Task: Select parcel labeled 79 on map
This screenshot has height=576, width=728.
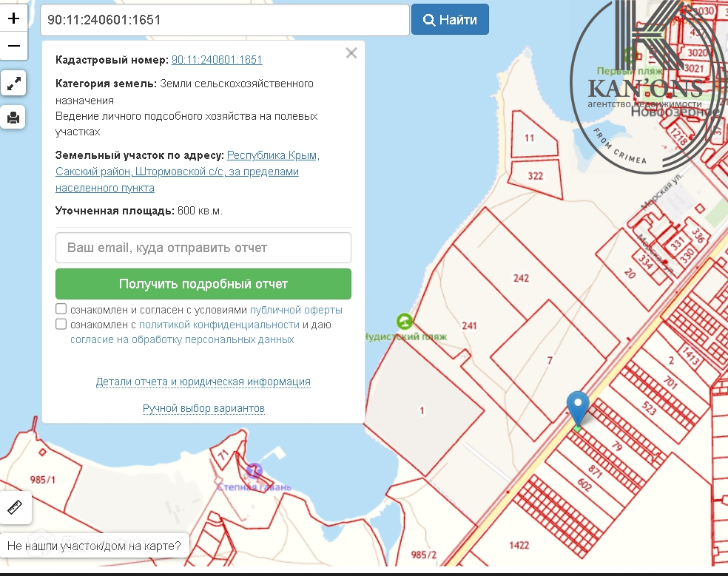Action: pyautogui.click(x=617, y=446)
